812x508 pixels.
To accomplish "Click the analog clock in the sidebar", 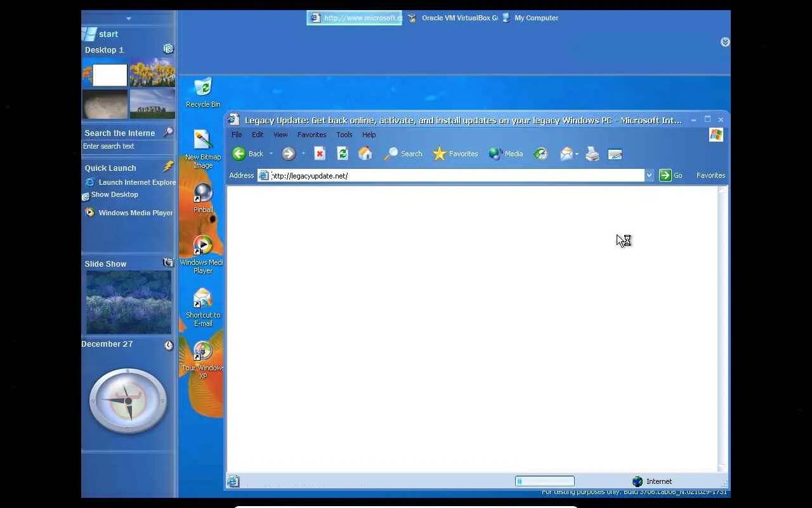I will tap(128, 401).
